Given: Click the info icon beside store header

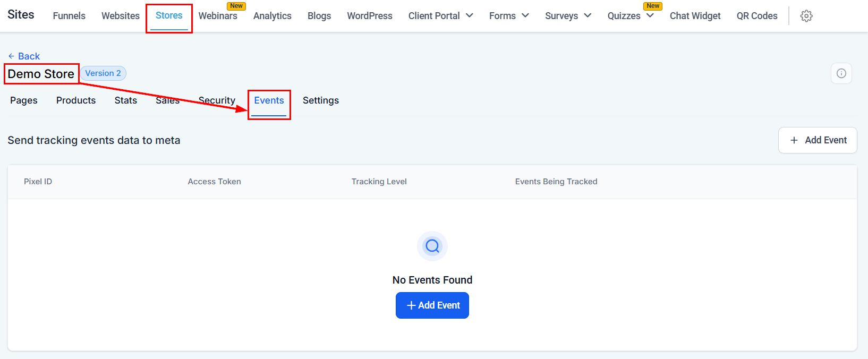Looking at the screenshot, I should click(841, 73).
